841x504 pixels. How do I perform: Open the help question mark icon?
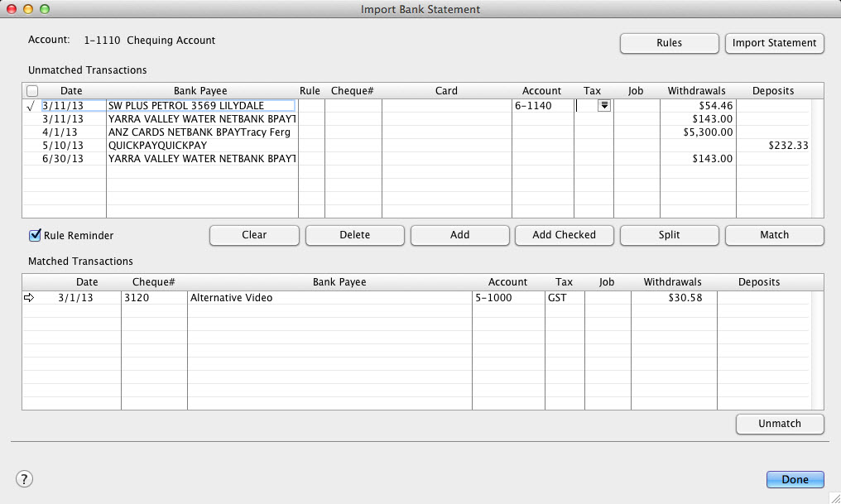[x=24, y=479]
